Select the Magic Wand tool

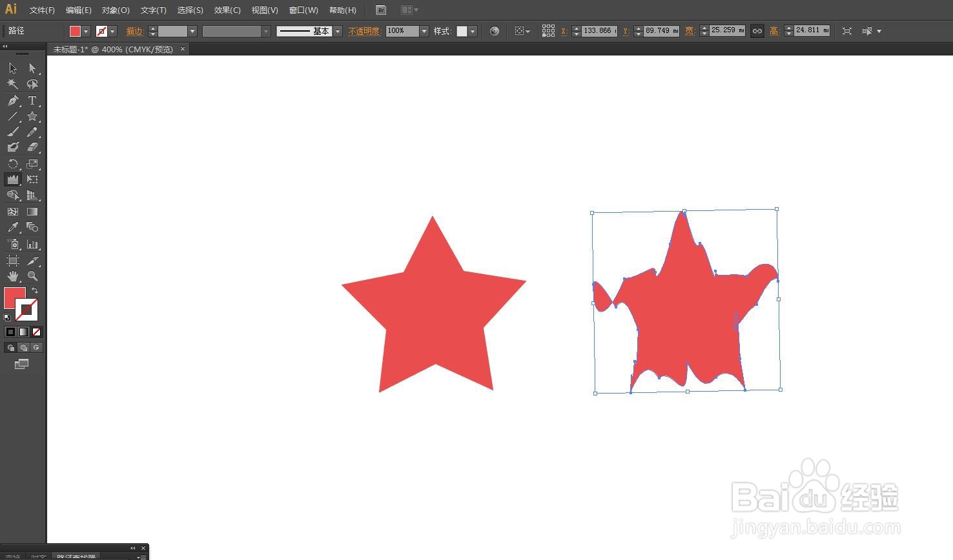point(12,84)
